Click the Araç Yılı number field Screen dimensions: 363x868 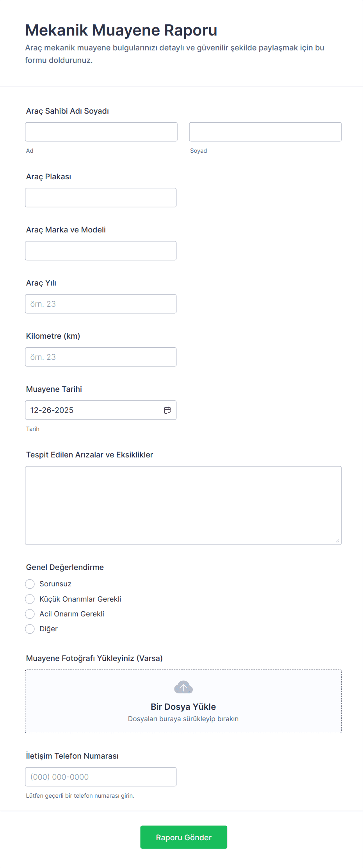point(101,304)
